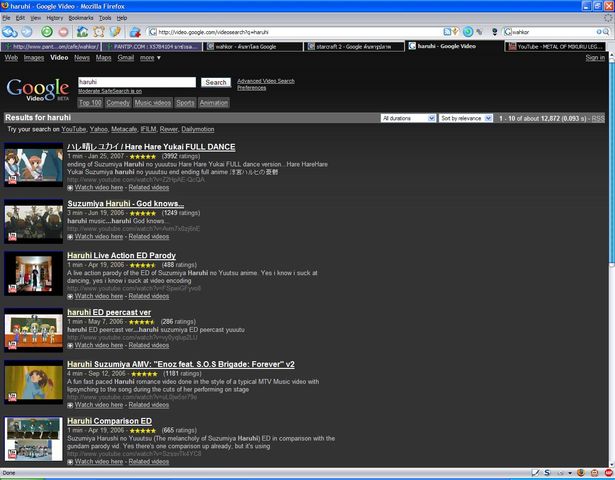
Task: Click the site favicon in the address bar
Action: pyautogui.click(x=153, y=32)
